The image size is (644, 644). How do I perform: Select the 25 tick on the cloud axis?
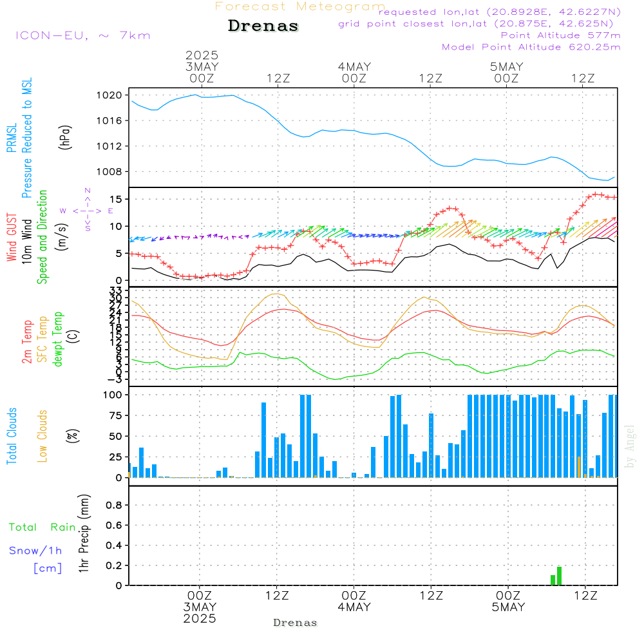coord(116,457)
